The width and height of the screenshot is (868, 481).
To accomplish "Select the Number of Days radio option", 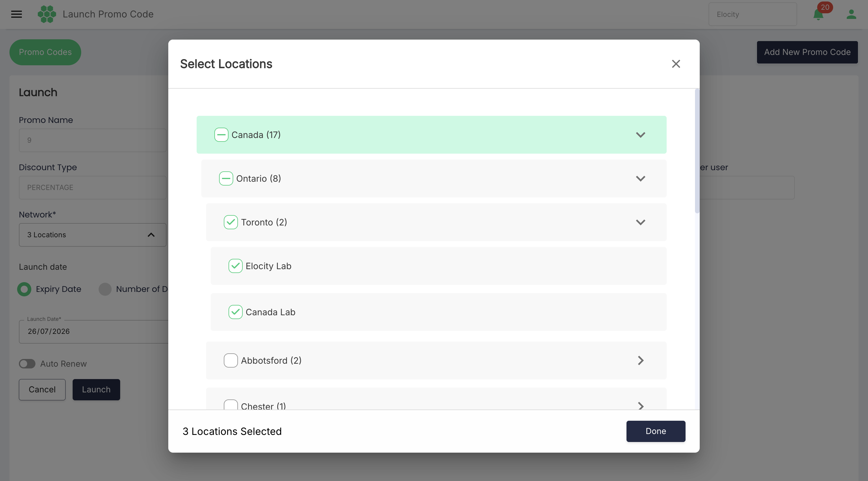I will 105,289.
